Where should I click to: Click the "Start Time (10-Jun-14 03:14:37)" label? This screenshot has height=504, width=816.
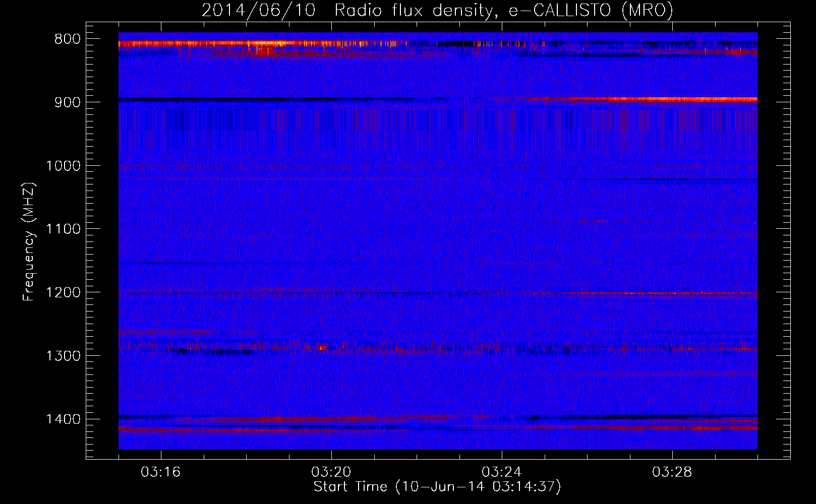tap(437, 487)
